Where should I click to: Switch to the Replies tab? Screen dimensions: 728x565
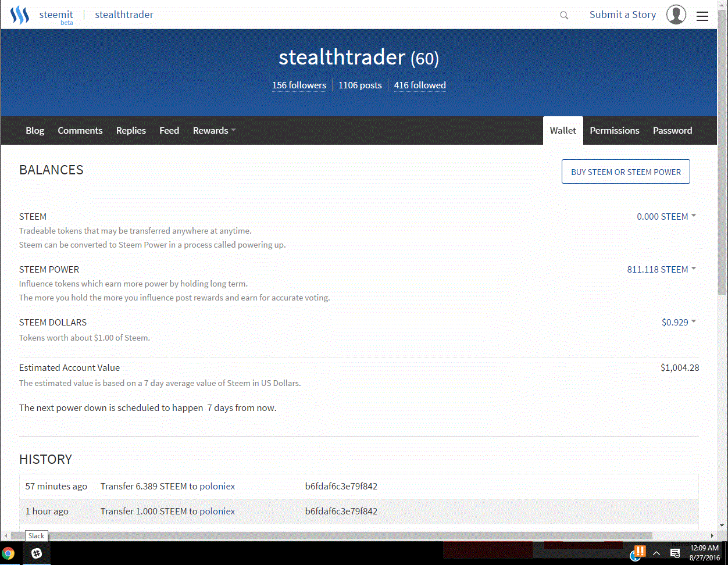131,131
